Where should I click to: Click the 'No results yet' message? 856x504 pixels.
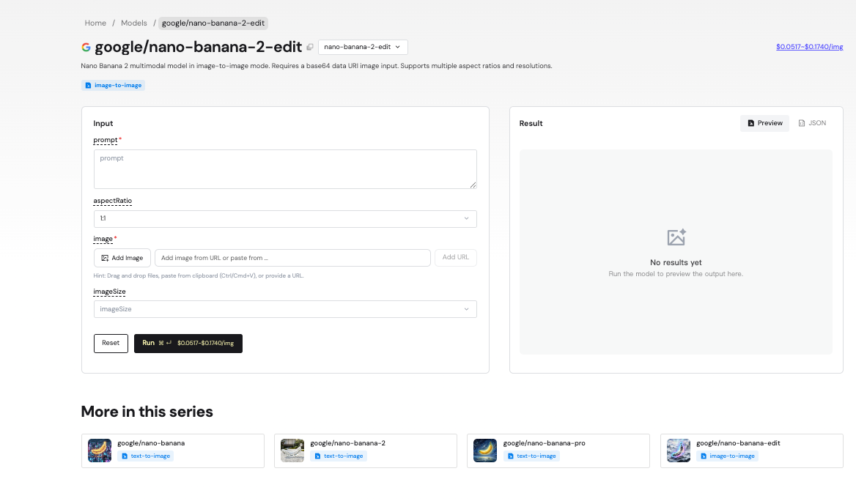676,262
